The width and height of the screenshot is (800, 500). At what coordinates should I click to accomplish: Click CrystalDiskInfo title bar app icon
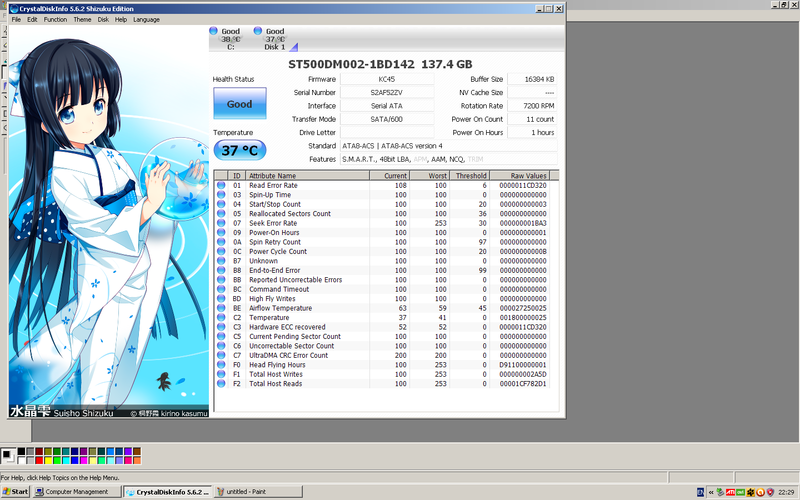(14, 9)
